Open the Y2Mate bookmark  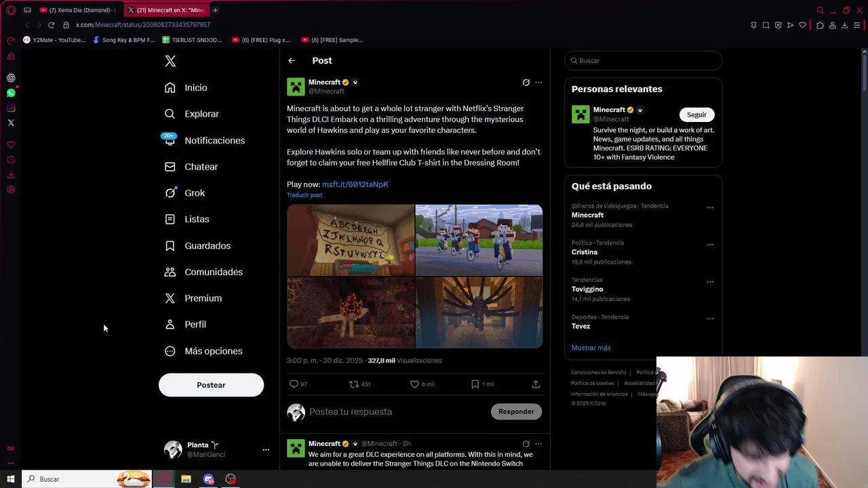point(54,40)
